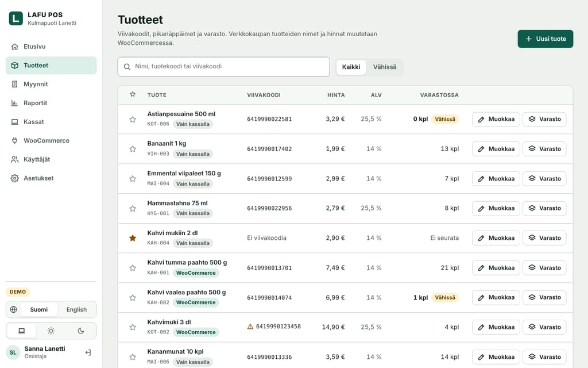Edit Kahvi tumma paahto 500 g

pos(496,268)
